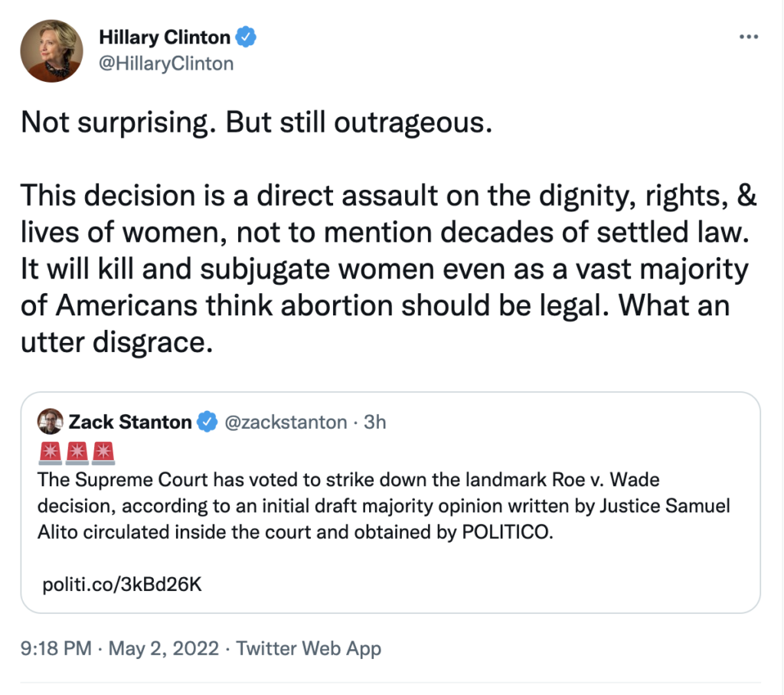This screenshot has height=695, width=784.
Task: Click the 'Not surprising. But still outrageous.' line
Action: (x=255, y=122)
